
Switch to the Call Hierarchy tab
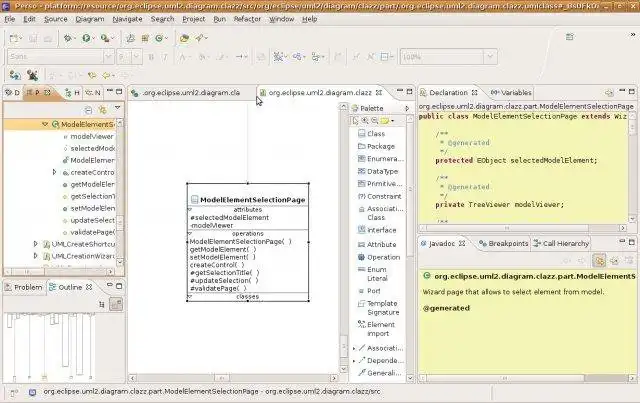click(561, 243)
